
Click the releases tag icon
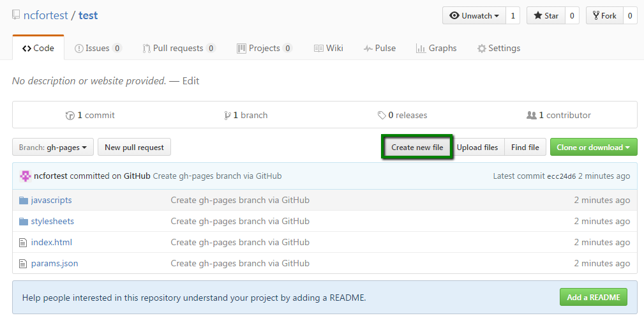382,116
